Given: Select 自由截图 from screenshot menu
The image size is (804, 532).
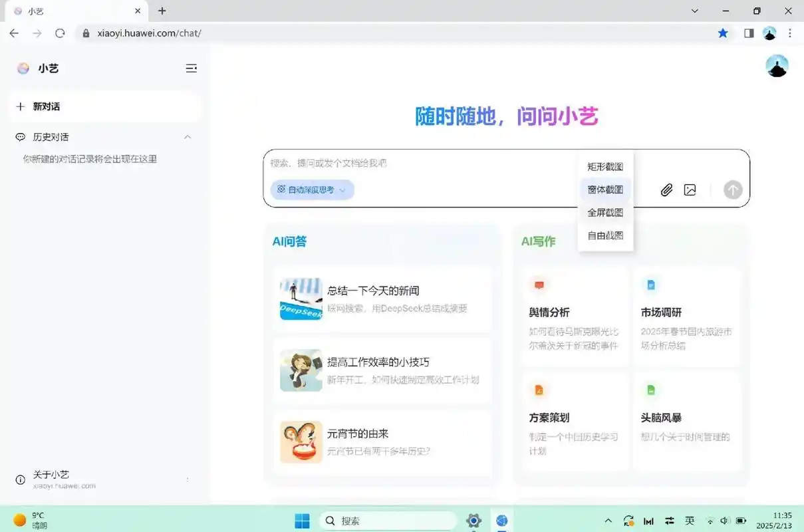Looking at the screenshot, I should [x=605, y=235].
